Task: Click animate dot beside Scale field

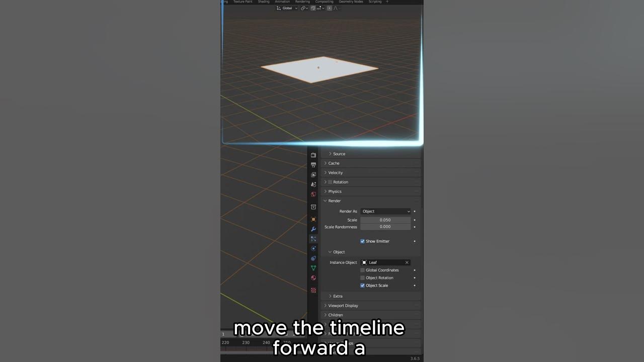Action: [x=415, y=220]
